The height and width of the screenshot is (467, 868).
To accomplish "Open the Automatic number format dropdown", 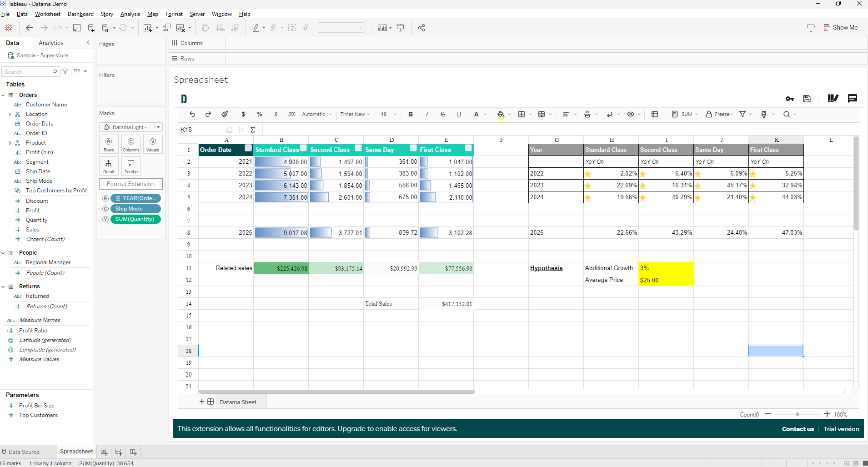I will [317, 114].
